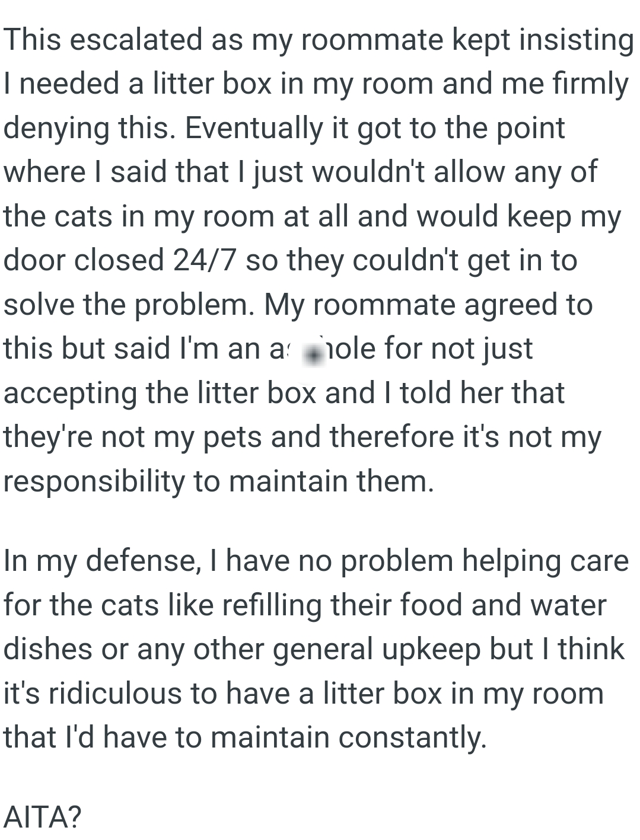
Task: Click the word 'solve'
Action: [39, 305]
